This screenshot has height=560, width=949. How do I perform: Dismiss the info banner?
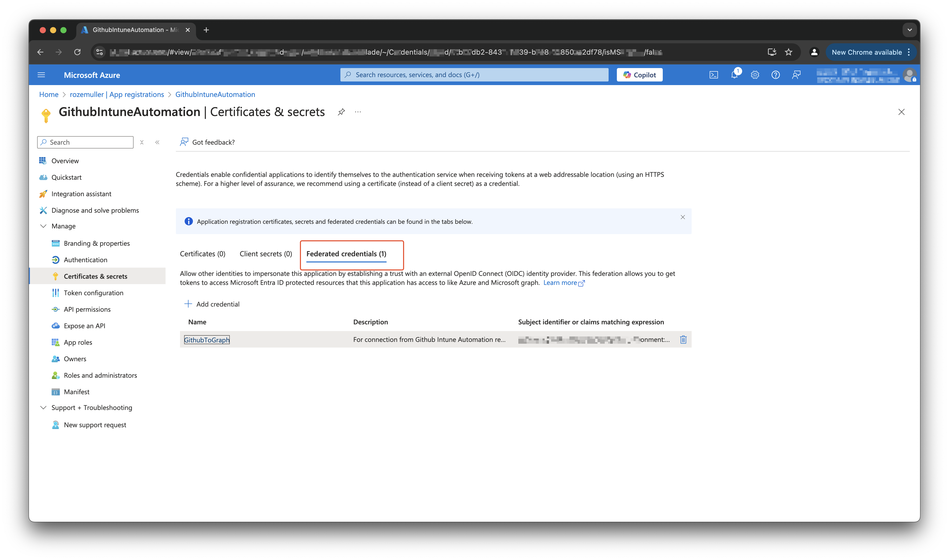[683, 217]
